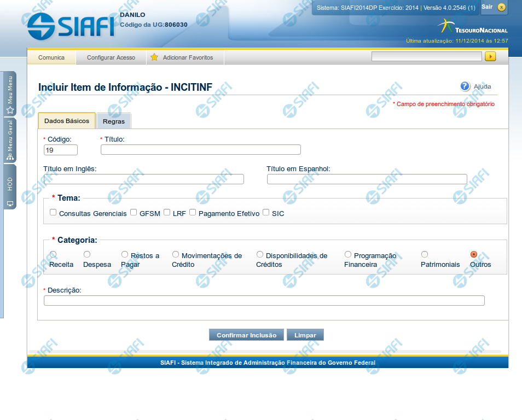The image size is (522, 420).
Task: Click the SIAFI logo
Action: click(71, 25)
